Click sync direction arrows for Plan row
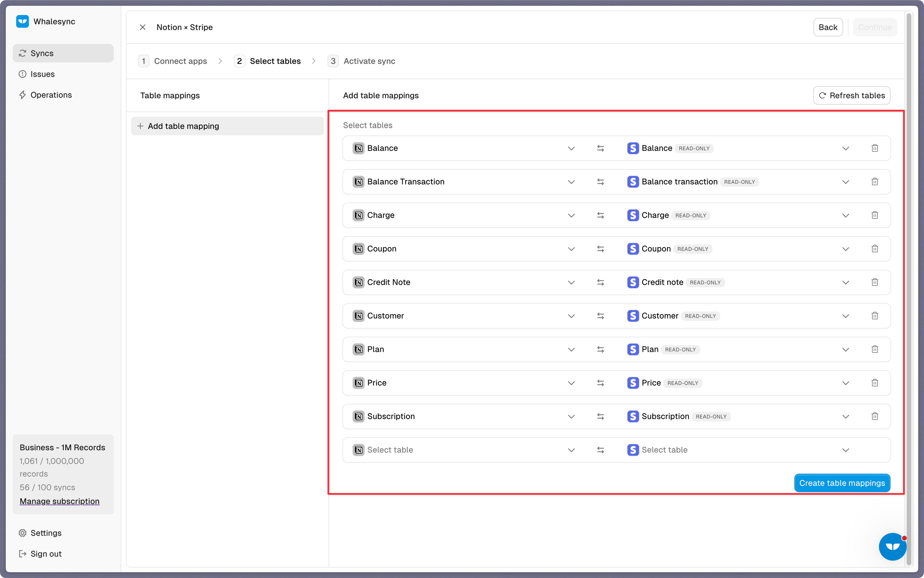 pos(601,349)
